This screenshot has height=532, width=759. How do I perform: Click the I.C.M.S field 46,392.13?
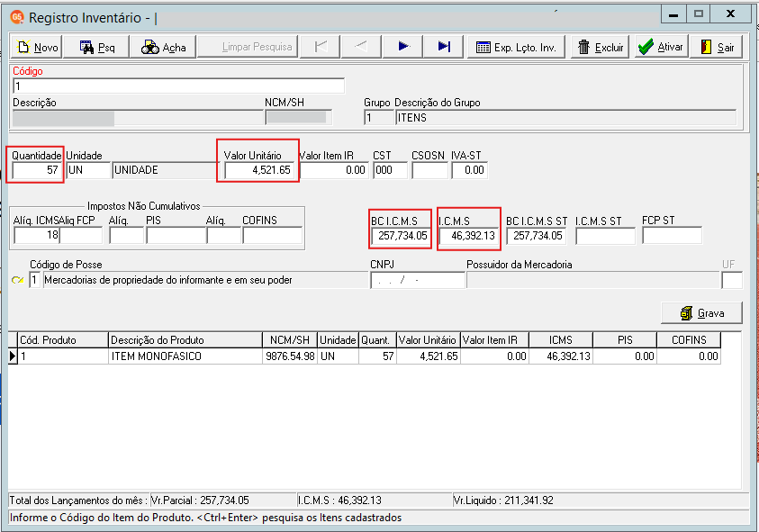[468, 236]
